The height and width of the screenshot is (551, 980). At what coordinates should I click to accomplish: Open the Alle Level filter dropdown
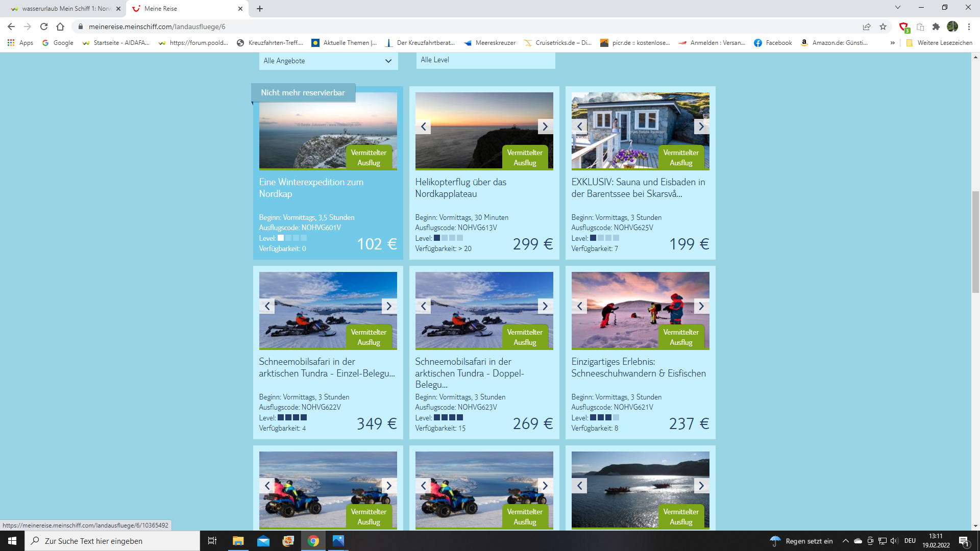[485, 60]
